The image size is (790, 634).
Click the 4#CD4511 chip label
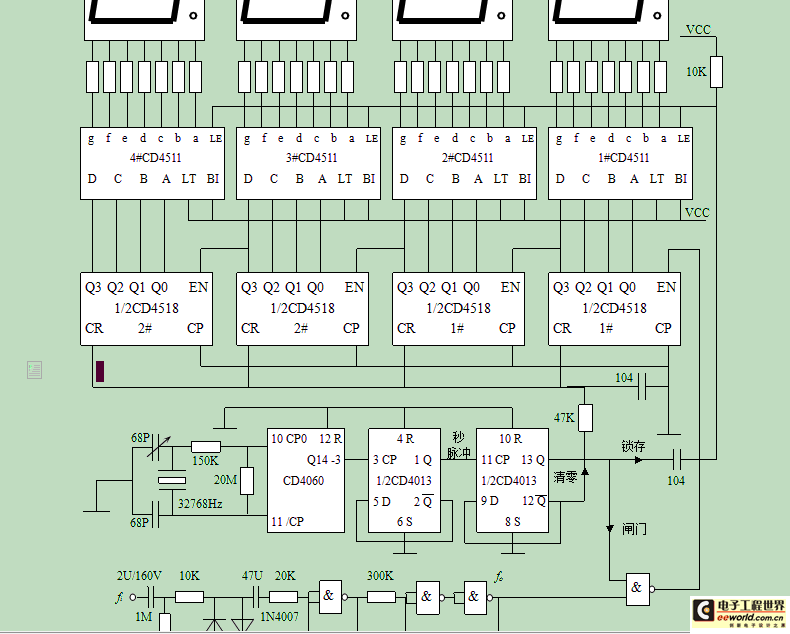(x=155, y=158)
